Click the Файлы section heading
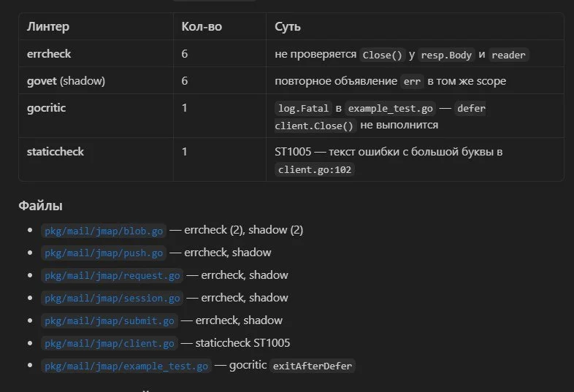 pos(40,206)
